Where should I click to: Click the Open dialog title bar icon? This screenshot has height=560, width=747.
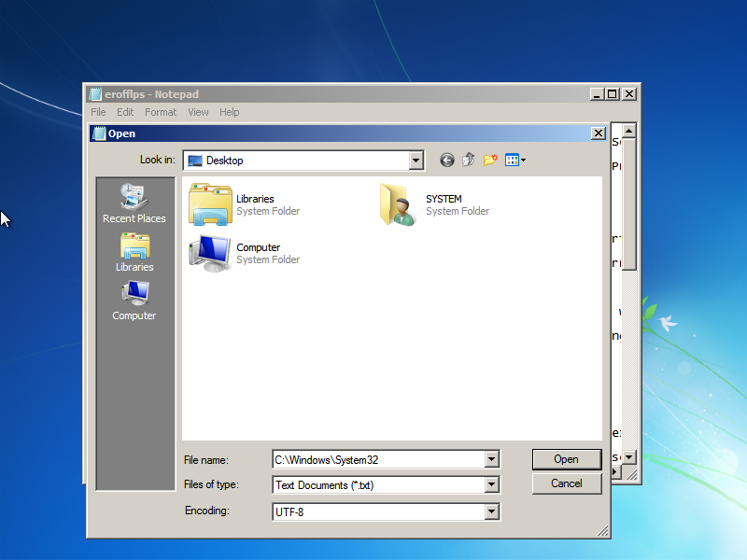tap(98, 133)
